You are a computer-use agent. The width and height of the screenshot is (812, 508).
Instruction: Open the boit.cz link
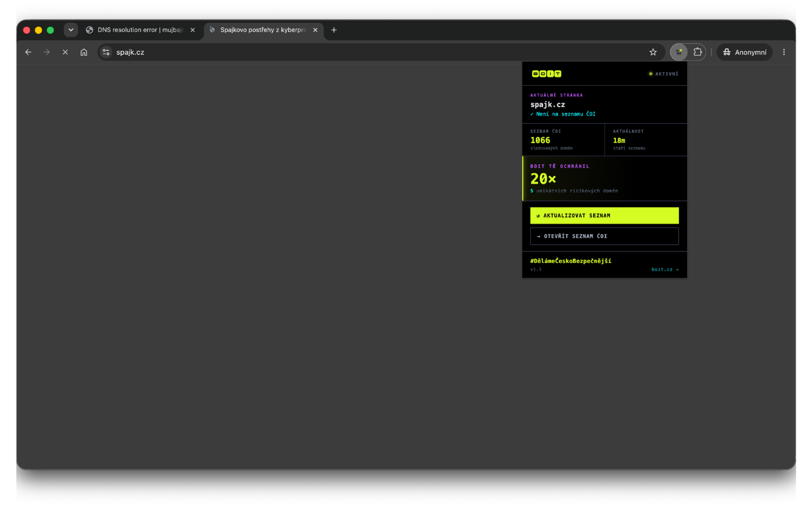click(x=665, y=269)
